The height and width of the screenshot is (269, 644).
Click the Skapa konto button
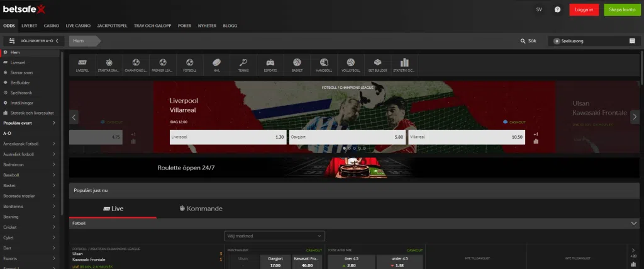[622, 9]
